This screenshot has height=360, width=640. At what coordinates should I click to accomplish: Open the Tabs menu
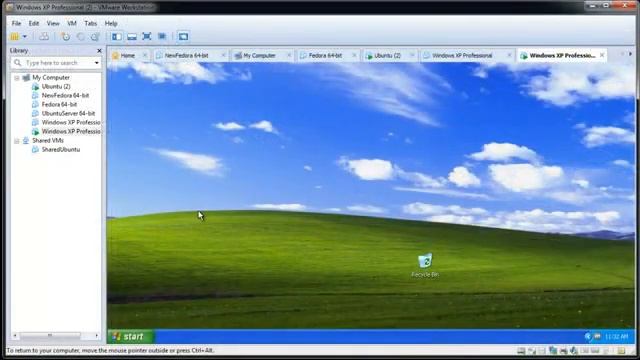click(x=90, y=23)
